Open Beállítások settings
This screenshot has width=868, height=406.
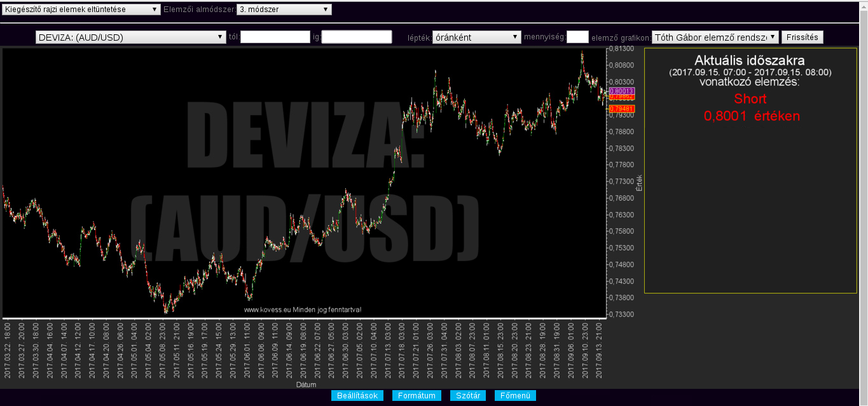357,396
